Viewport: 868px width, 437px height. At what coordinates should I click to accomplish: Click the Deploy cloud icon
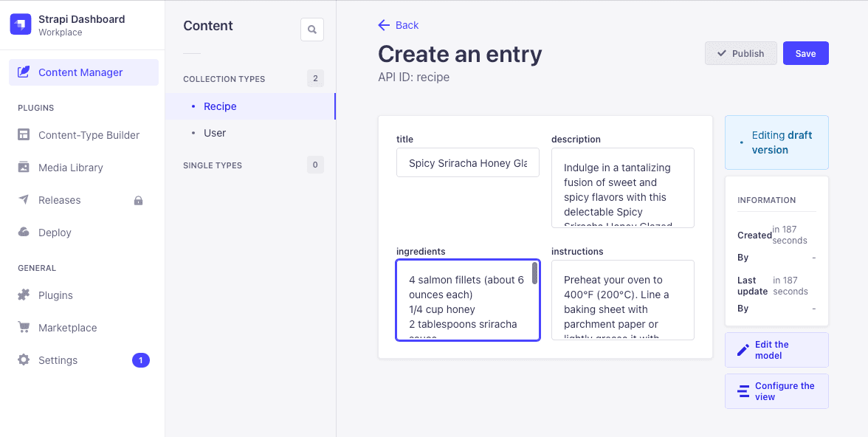[x=24, y=232]
